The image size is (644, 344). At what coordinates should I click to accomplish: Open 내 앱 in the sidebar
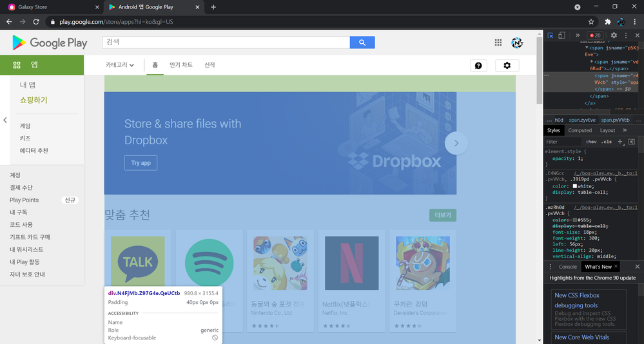(x=28, y=85)
